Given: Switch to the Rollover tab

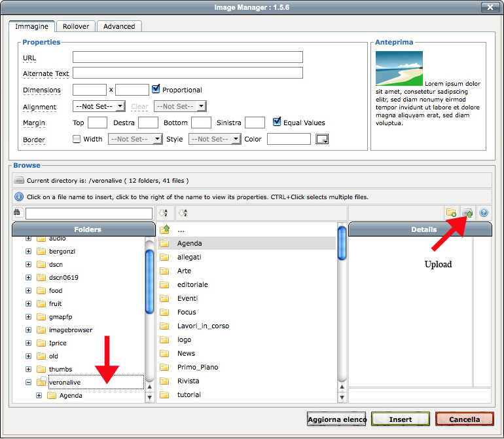Looking at the screenshot, I should [x=77, y=26].
